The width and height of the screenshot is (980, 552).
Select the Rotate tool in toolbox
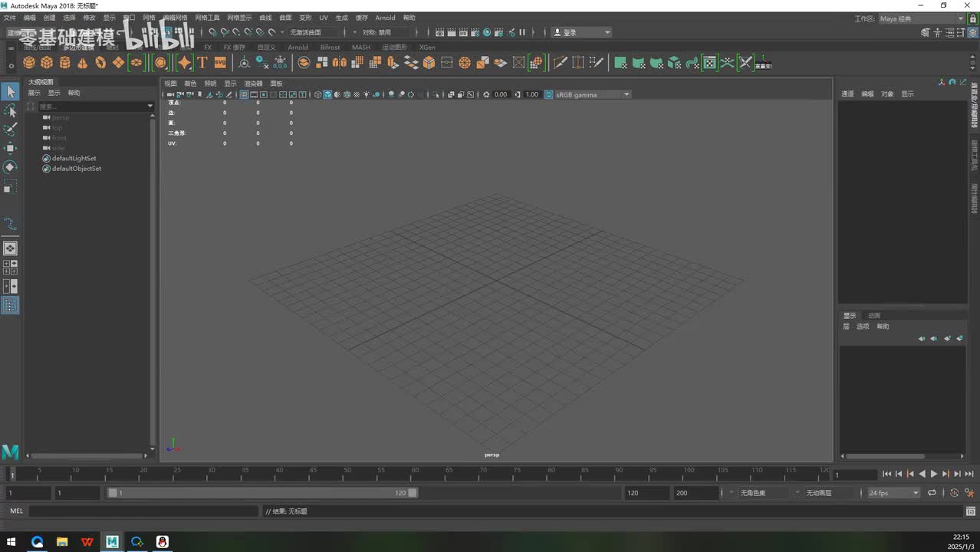(x=10, y=167)
